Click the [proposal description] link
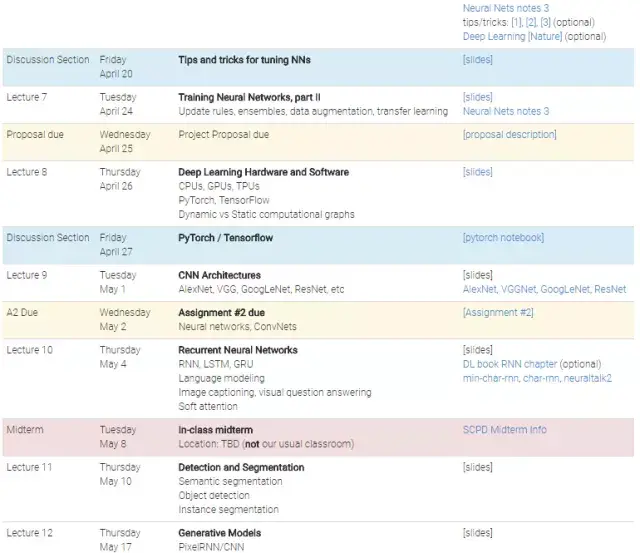 click(x=509, y=135)
